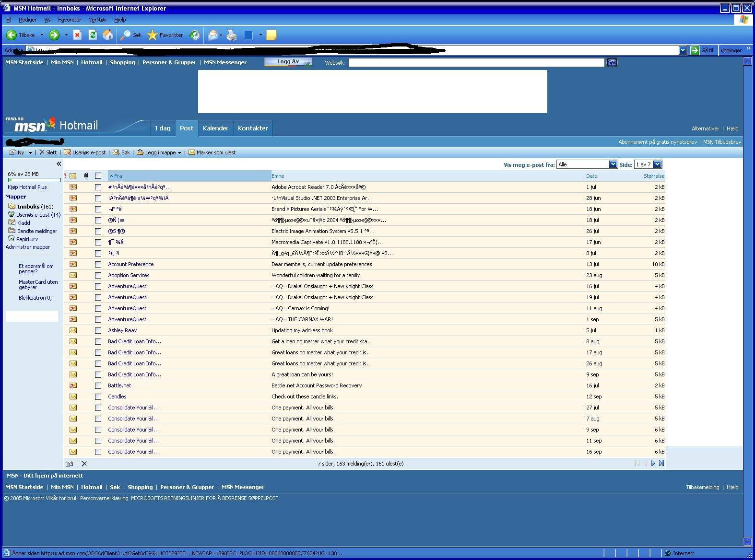
Task: Open the Rediger menu
Action: point(27,20)
